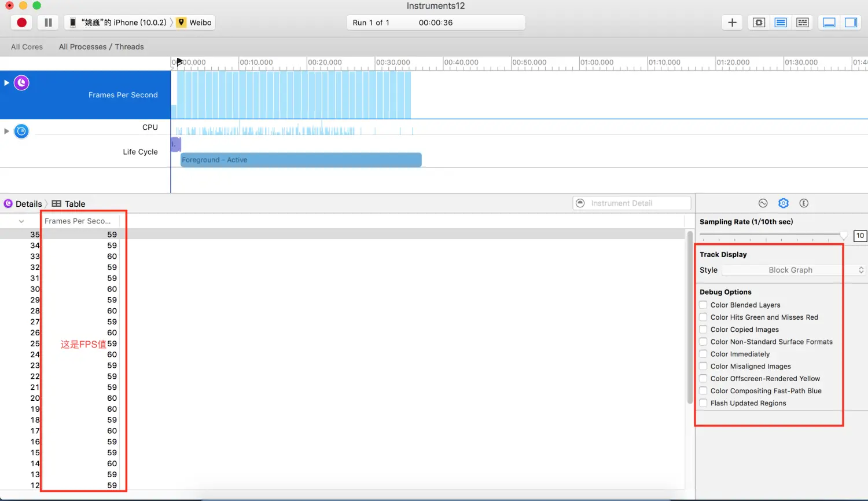Enable Color Offscreen-Rendered Yellow
Screen dimensions: 868x501
tap(703, 378)
